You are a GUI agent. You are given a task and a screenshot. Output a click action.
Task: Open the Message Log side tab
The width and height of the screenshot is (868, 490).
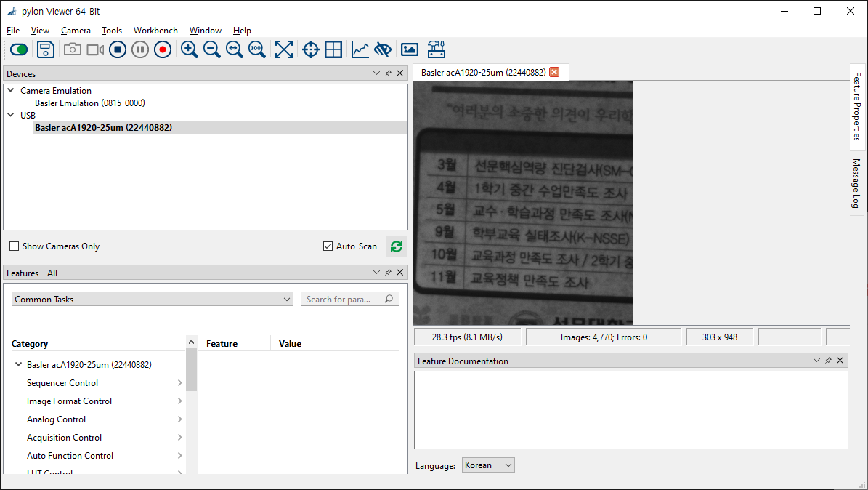[857, 183]
